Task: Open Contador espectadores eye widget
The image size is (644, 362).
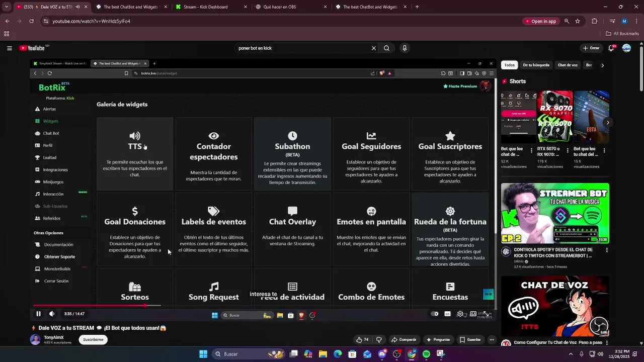Action: click(x=214, y=154)
